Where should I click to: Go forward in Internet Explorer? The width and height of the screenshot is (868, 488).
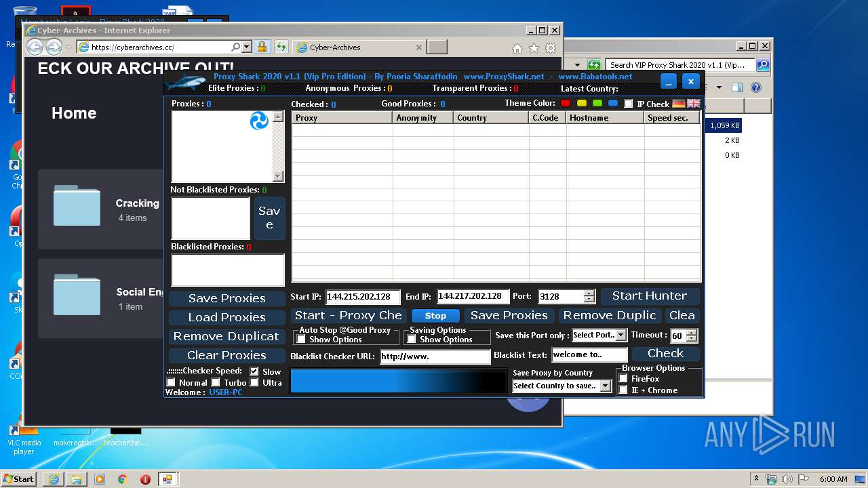54,47
